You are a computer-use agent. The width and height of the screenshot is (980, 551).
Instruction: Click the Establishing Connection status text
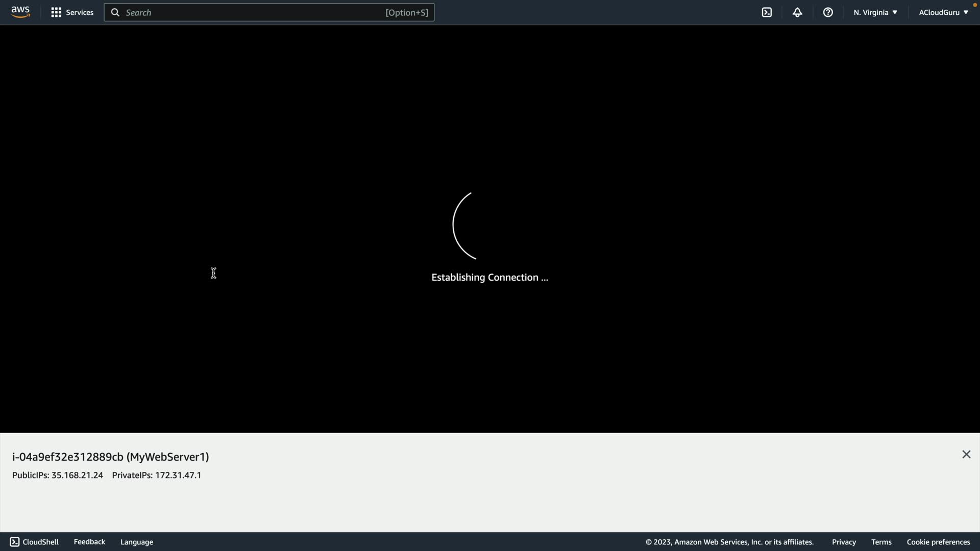click(x=489, y=278)
